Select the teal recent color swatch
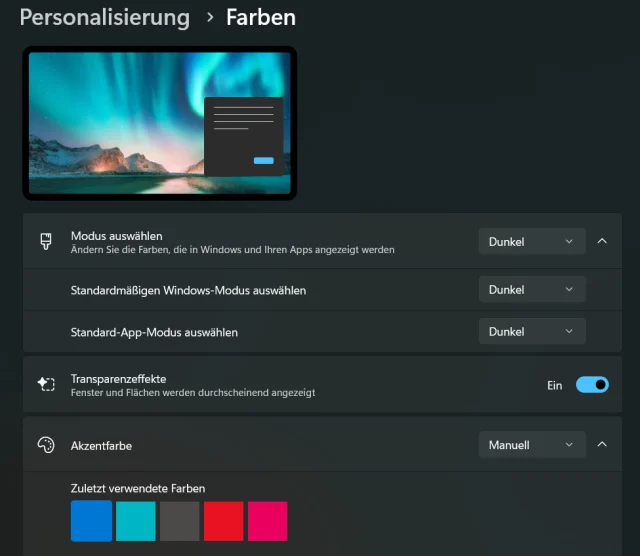640x556 pixels. click(x=136, y=521)
